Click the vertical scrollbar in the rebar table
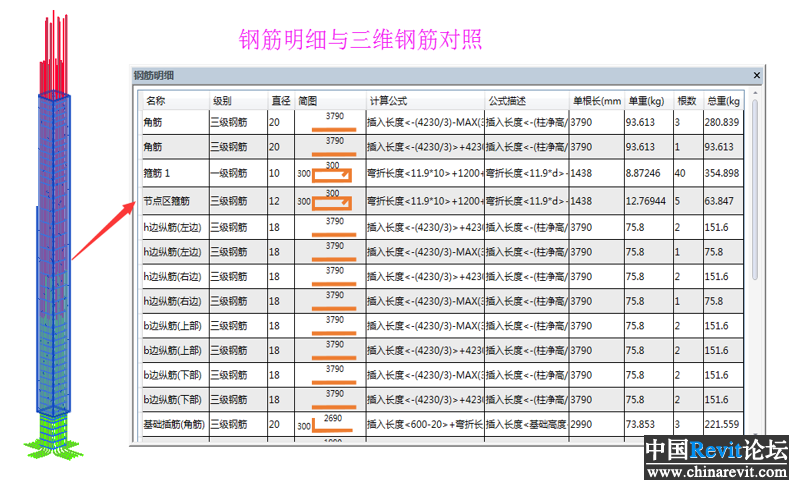794x485 pixels. click(755, 190)
